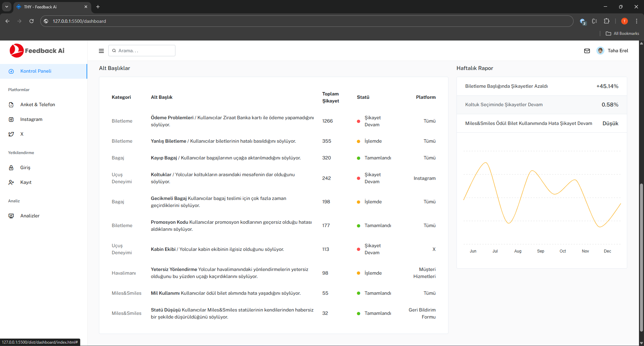Select the Gecikmeli Bagaj subheading
Viewport: 644px width, 346px height.
169,199
